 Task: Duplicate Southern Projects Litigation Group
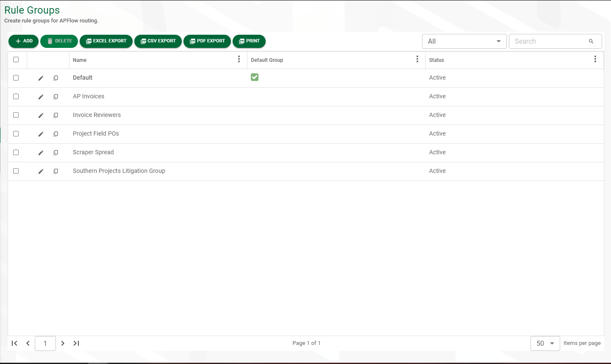coord(56,171)
